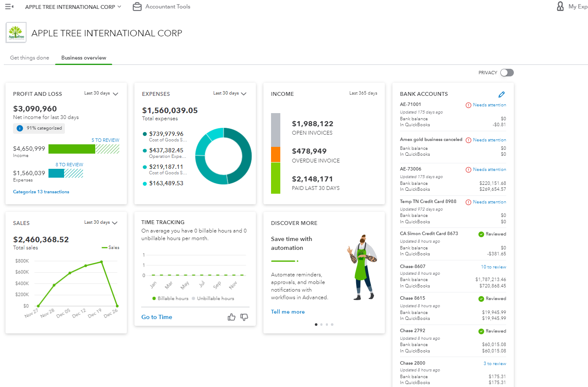Click $2,460,368.52 total sales figure
The width and height of the screenshot is (588, 387).
tap(41, 240)
